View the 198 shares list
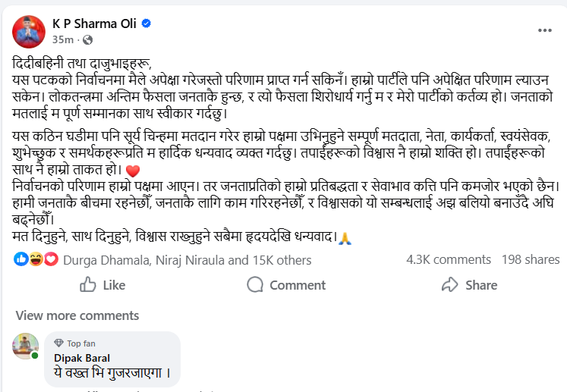Viewport: 567px width, 392px height. click(531, 260)
